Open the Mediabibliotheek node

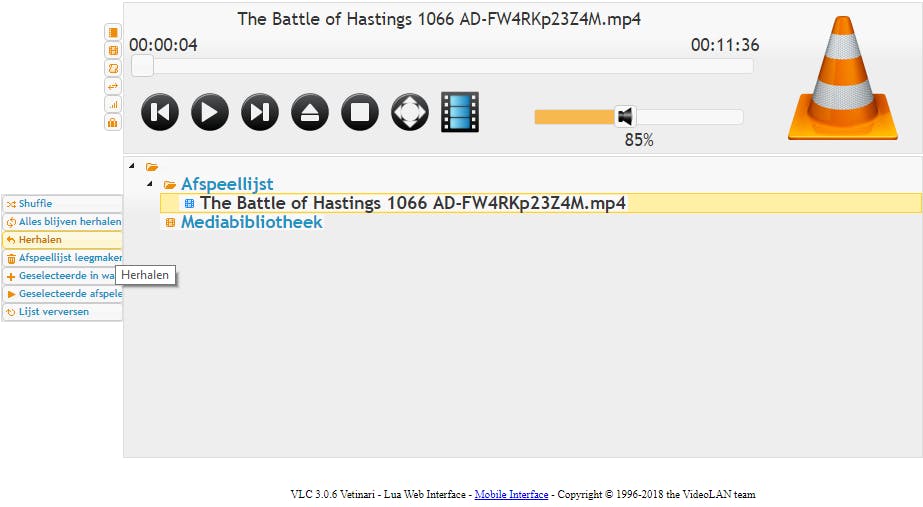(251, 222)
